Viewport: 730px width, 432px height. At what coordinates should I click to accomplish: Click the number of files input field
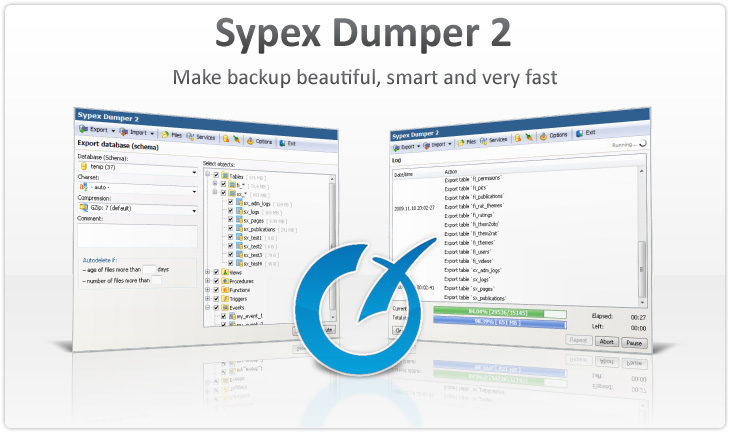(157, 280)
